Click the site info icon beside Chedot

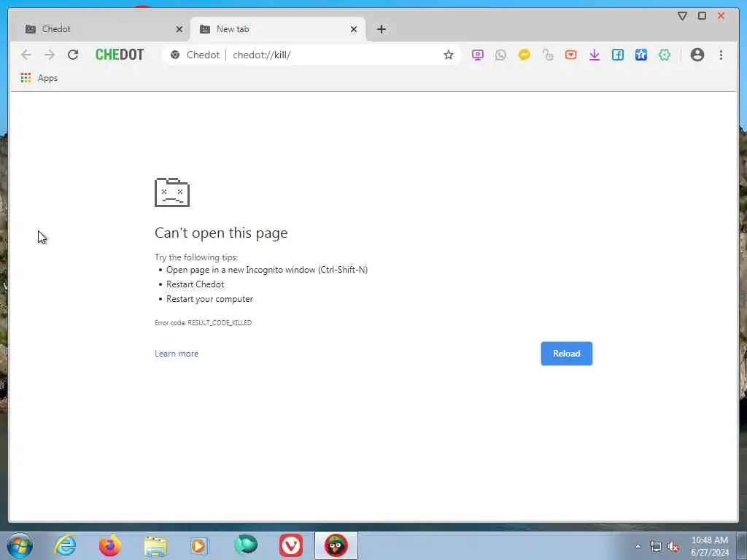(175, 55)
